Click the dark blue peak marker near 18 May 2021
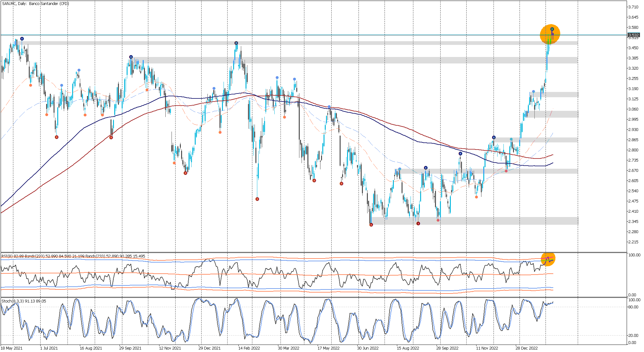 click(x=22, y=39)
